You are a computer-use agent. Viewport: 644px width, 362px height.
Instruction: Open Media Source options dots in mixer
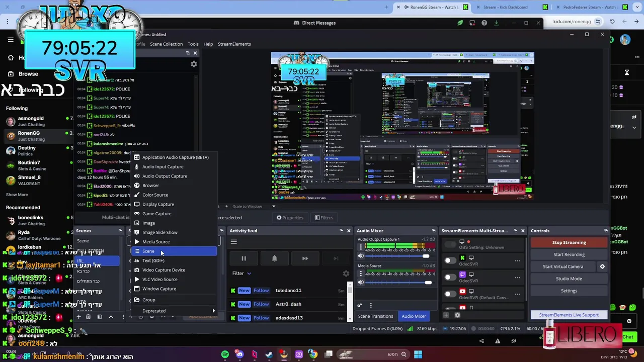coord(360,274)
